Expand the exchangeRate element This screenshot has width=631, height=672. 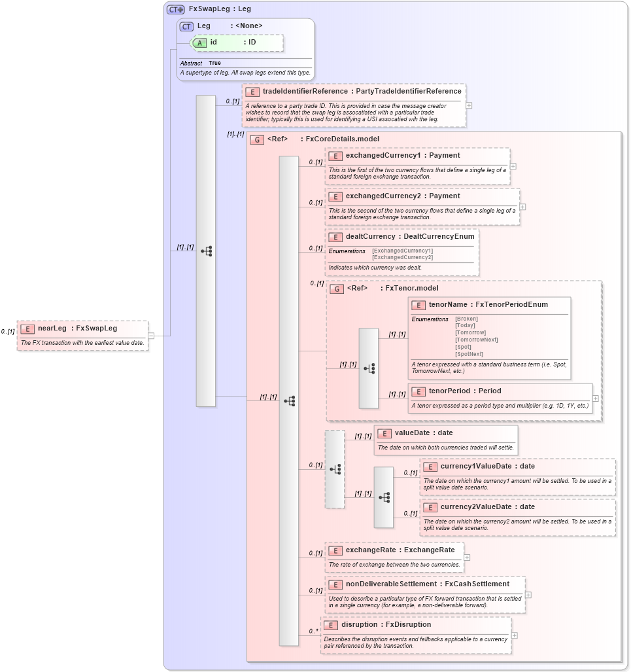coord(467,557)
